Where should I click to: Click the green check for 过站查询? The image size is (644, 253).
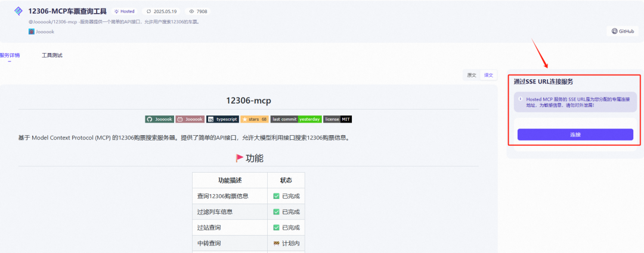[x=277, y=227]
